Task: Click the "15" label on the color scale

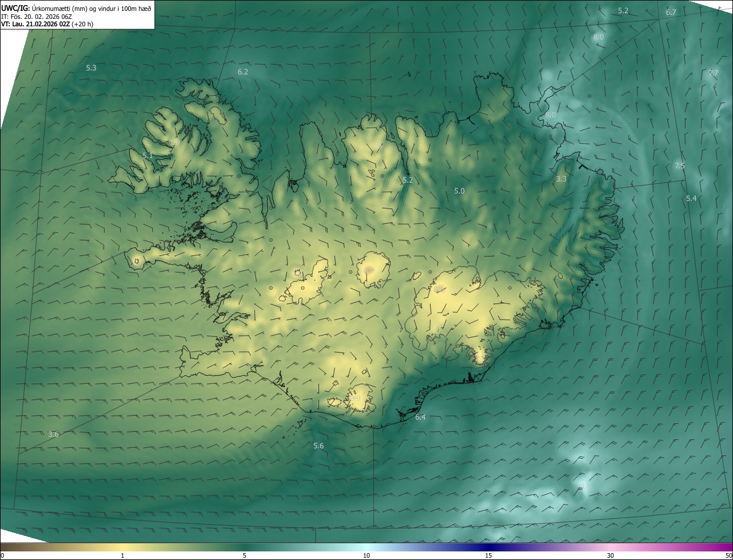Action: [488, 555]
